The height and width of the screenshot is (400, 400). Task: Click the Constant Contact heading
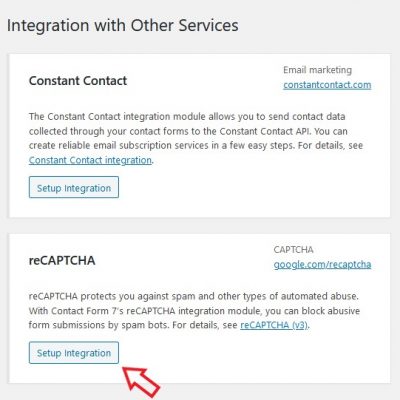click(x=78, y=81)
